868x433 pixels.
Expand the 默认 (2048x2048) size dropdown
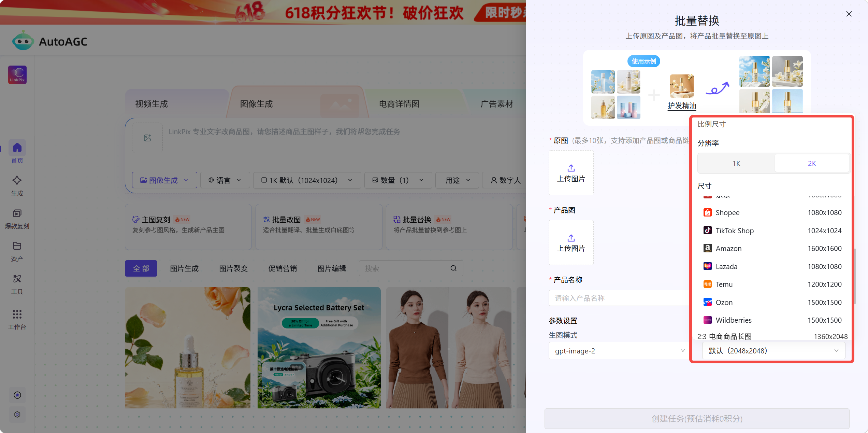click(773, 351)
